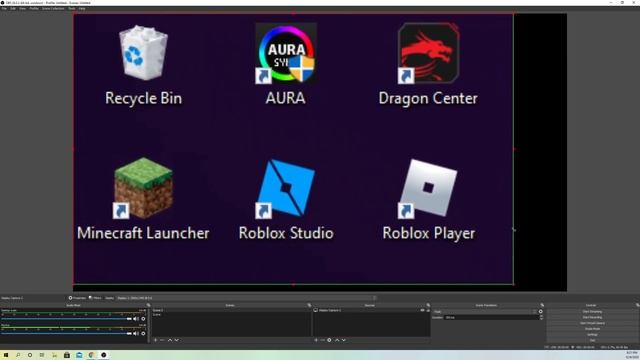Move the selected scene up
This screenshot has height=360, width=640.
[x=170, y=340]
